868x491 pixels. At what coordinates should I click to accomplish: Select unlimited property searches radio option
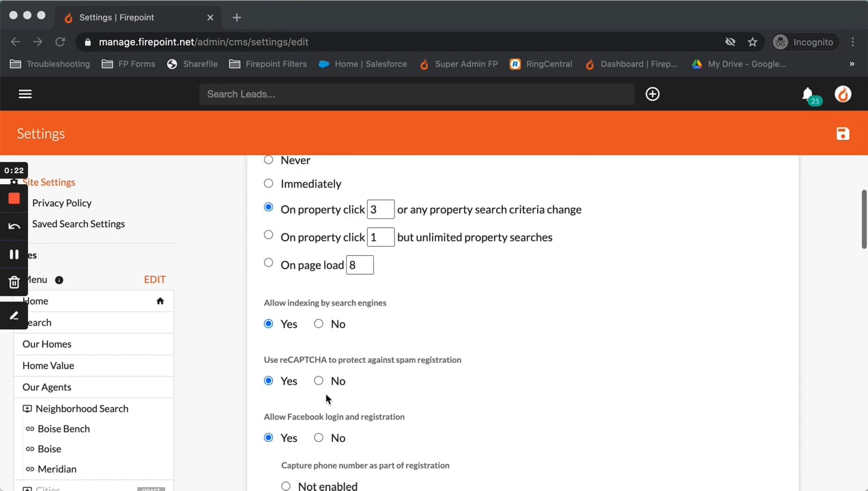click(268, 235)
